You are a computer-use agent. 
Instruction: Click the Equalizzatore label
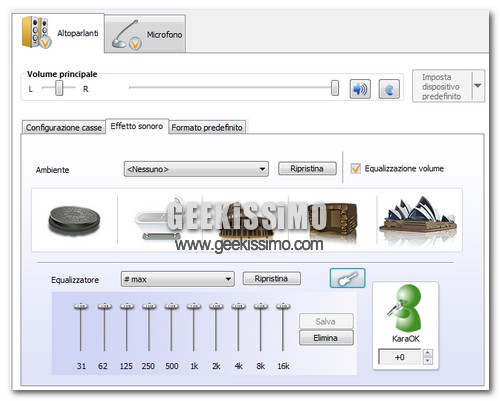click(75, 280)
